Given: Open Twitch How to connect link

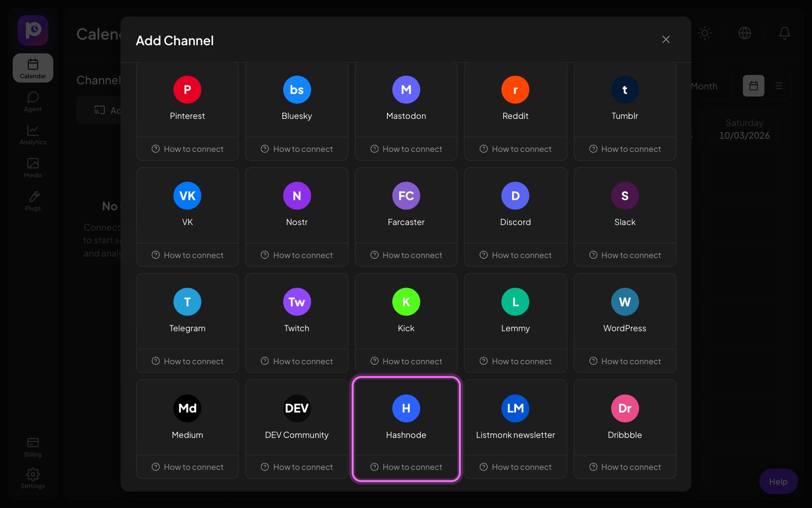Looking at the screenshot, I should point(297,361).
